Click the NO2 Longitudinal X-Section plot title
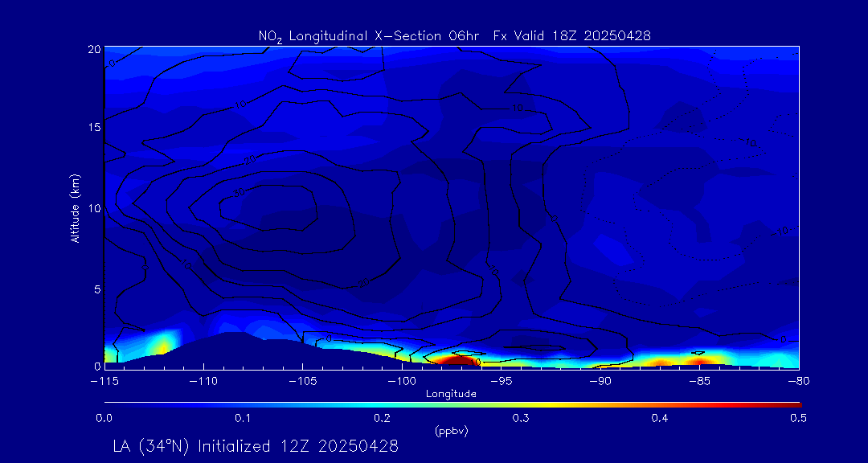 [x=454, y=36]
